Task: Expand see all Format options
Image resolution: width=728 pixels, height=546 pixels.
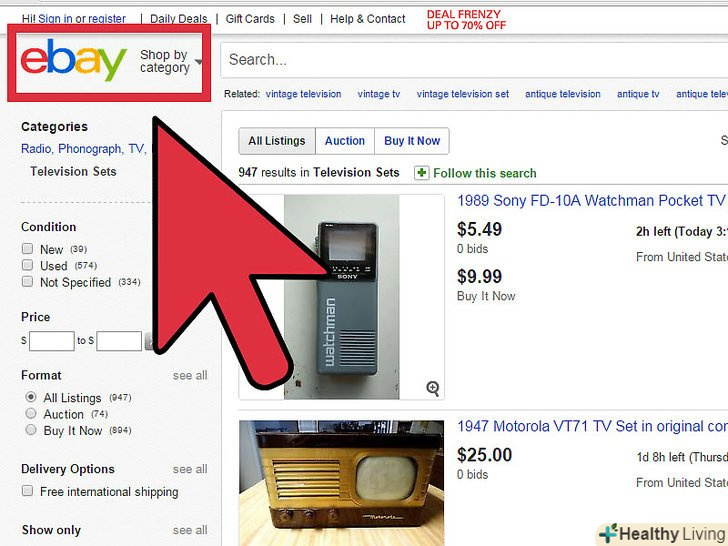Action: tap(190, 376)
